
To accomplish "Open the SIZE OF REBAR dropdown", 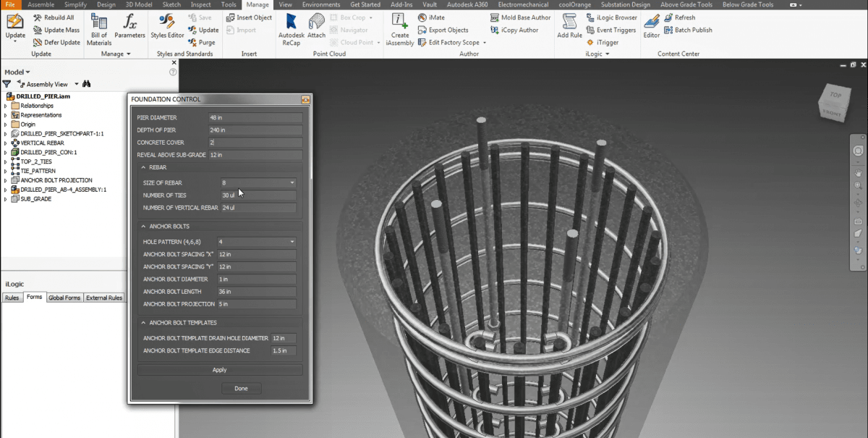I will tap(292, 183).
